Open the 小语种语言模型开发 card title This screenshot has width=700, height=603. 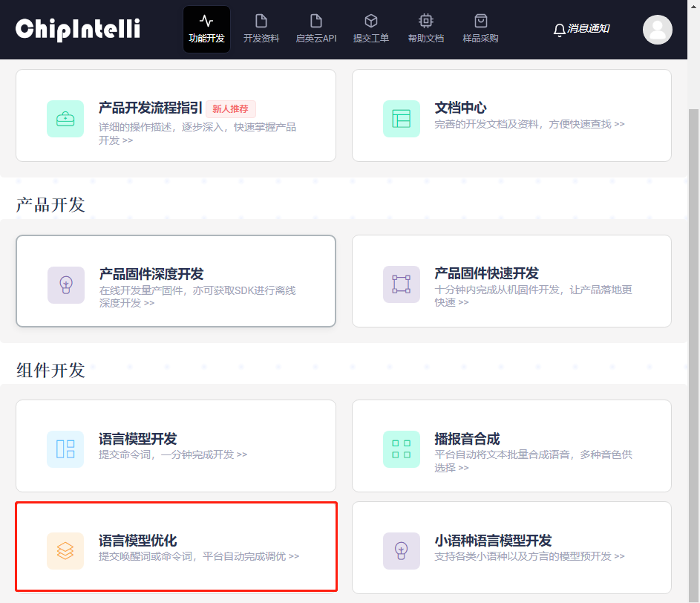point(494,541)
